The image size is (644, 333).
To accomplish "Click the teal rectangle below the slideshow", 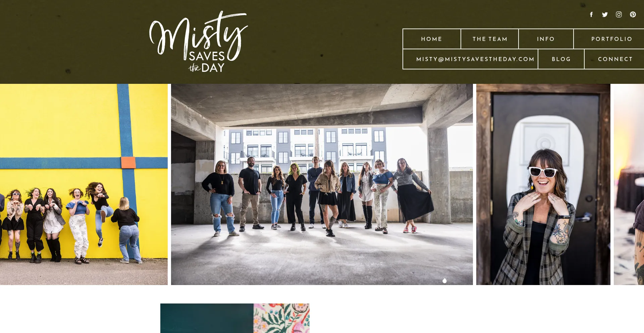I will [207, 318].
